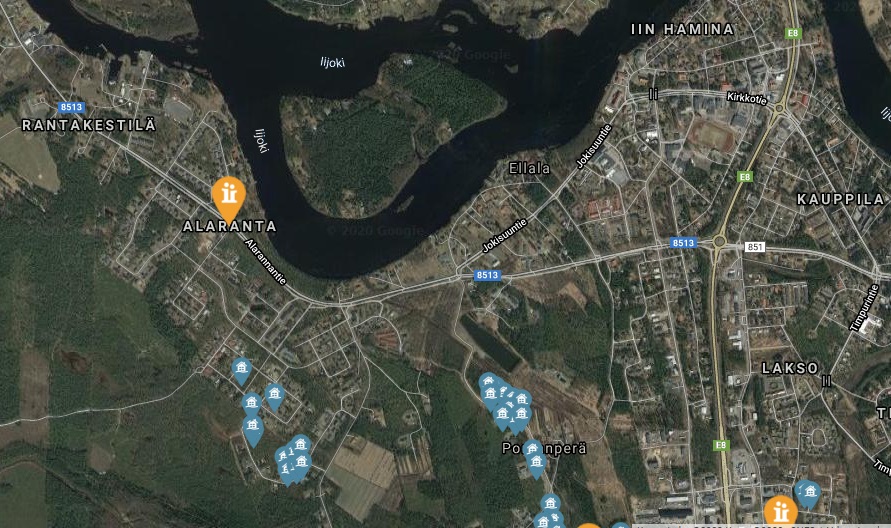The width and height of the screenshot is (891, 528).
Task: Click the Iijoki river label north of the island
Action: coord(332,63)
